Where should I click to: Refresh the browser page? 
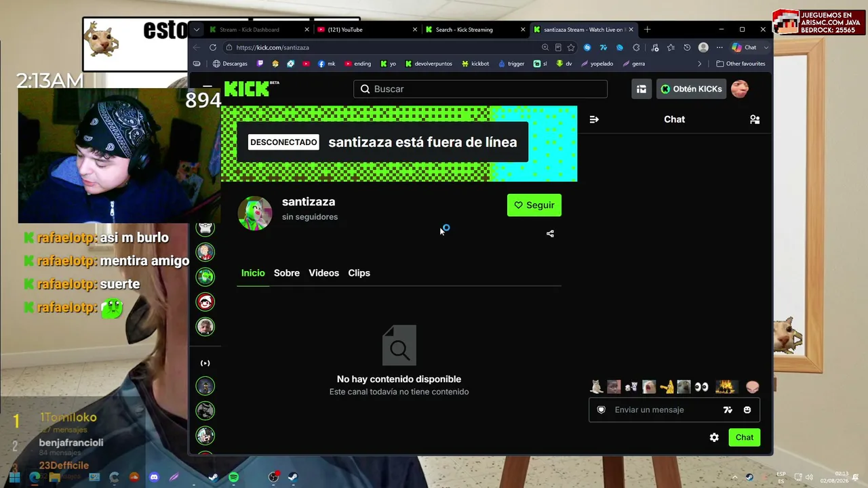[213, 47]
